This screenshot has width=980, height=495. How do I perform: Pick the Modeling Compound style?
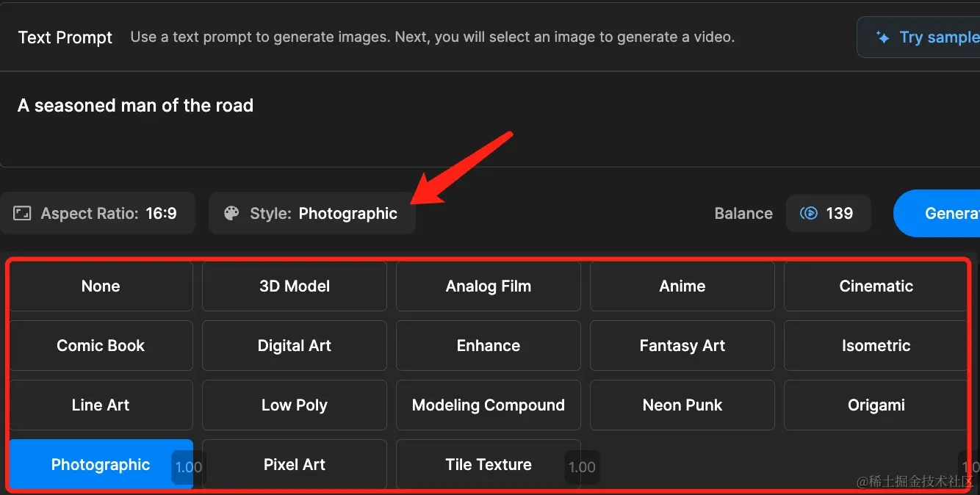tap(489, 405)
